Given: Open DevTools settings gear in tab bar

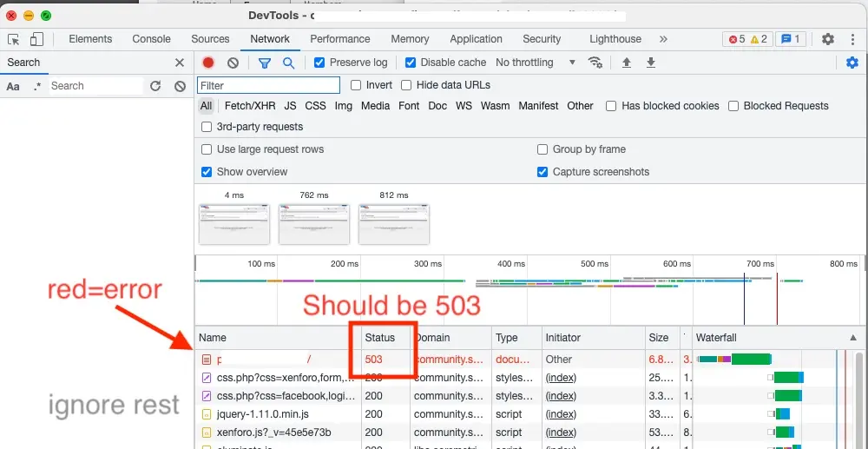Looking at the screenshot, I should coord(827,39).
